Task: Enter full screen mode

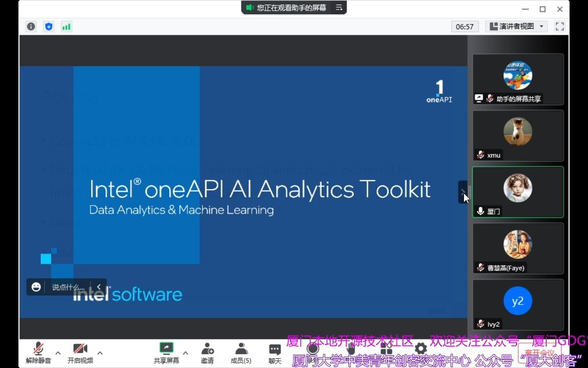Action: click(559, 26)
